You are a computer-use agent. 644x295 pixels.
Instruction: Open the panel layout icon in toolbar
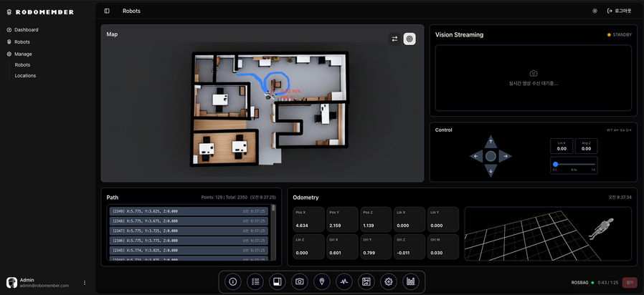pyautogui.click(x=277, y=282)
